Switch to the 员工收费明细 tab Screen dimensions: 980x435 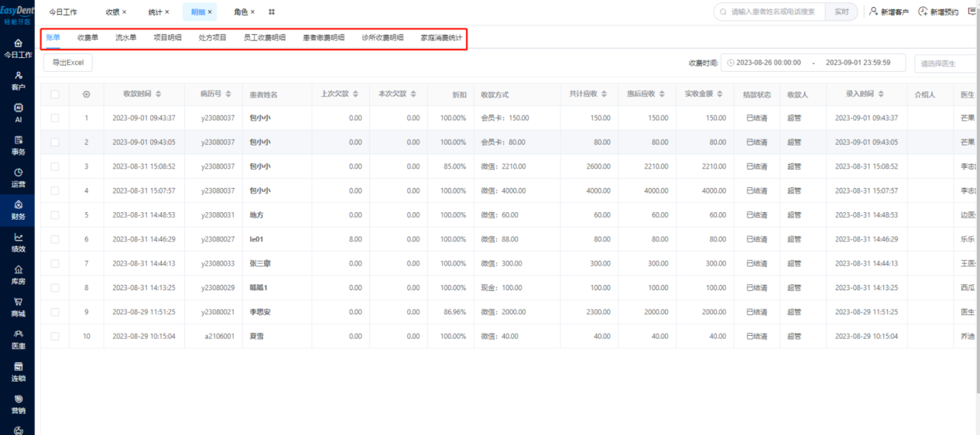[265, 37]
